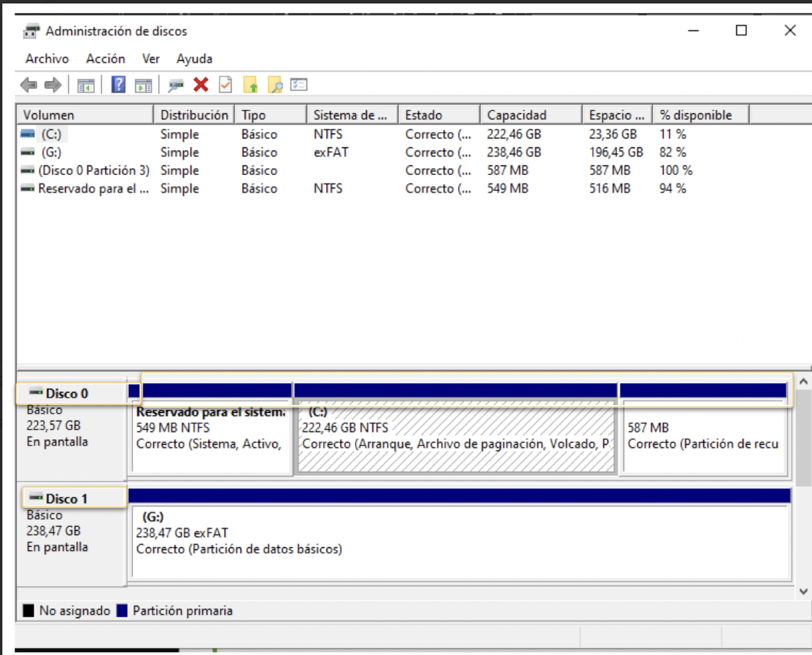The image size is (812, 655).
Task: Toggle the console tree pane icon
Action: 86,84
